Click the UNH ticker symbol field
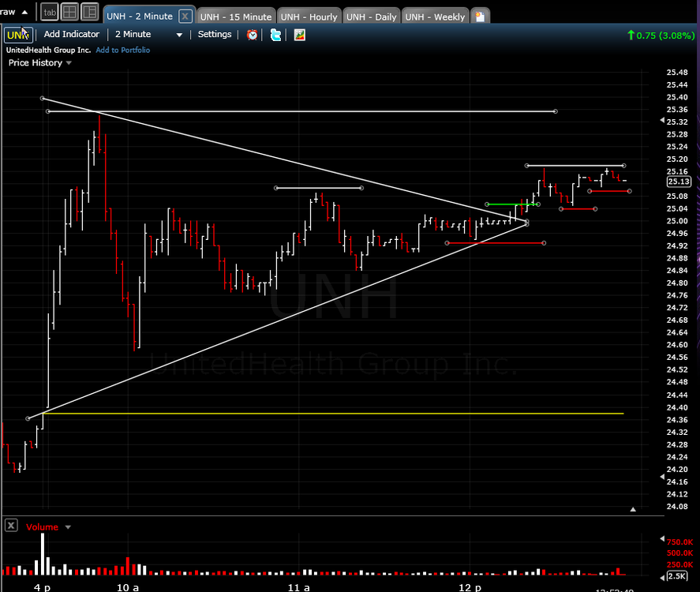700x592 pixels. pyautogui.click(x=18, y=35)
